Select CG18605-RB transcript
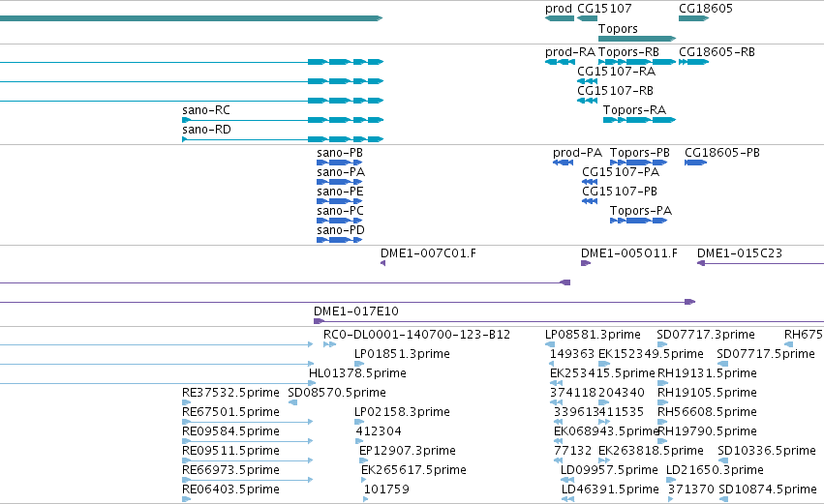The image size is (824, 504). click(693, 62)
